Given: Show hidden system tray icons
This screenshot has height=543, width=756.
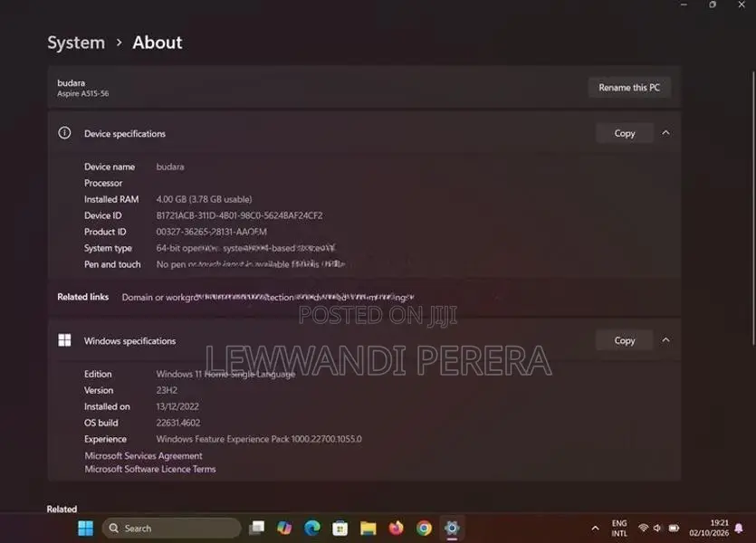Looking at the screenshot, I should tap(595, 529).
